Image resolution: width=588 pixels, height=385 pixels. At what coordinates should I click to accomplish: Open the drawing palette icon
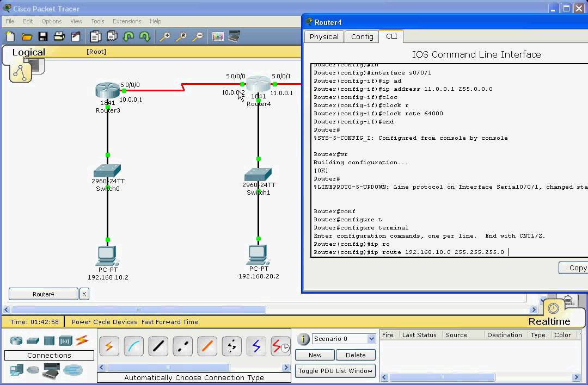[x=218, y=36]
